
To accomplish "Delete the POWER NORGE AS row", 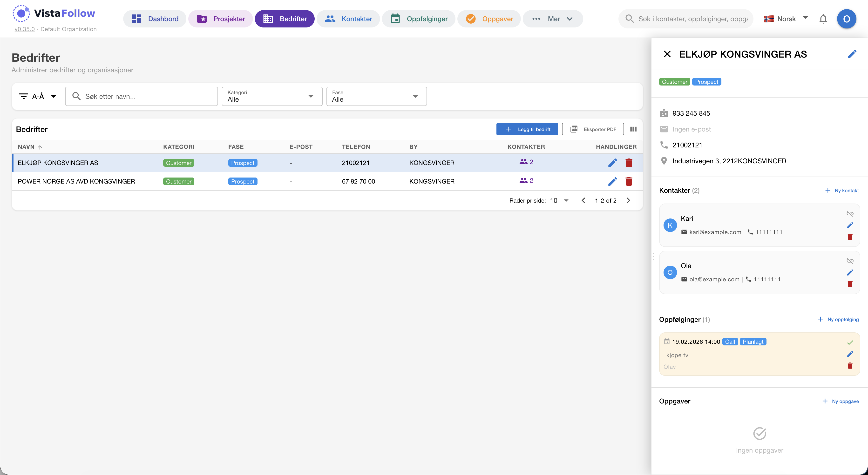I will click(x=628, y=181).
